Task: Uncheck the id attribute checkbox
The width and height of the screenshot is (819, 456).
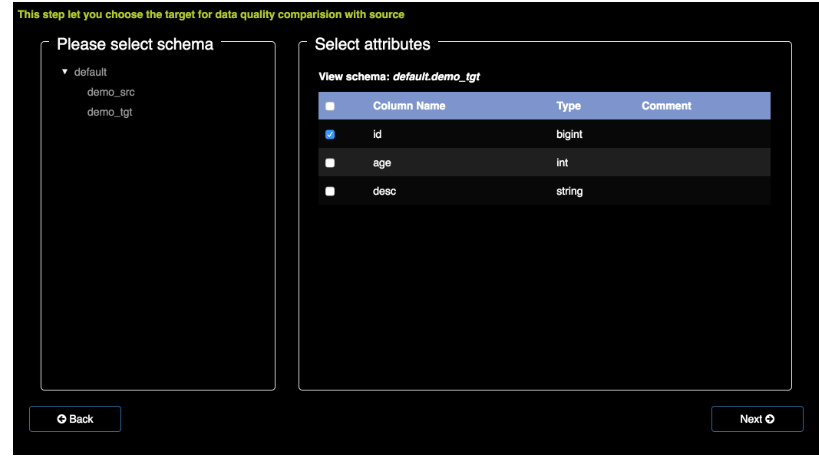Action: [330, 135]
